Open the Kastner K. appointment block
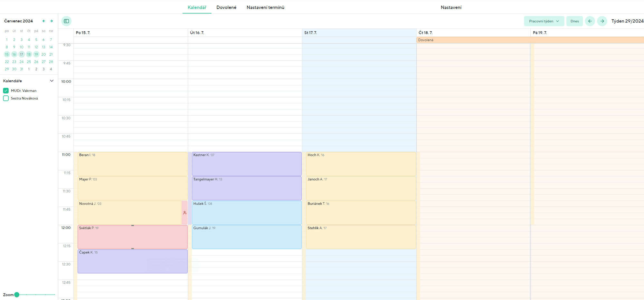644x300 pixels. pyautogui.click(x=247, y=164)
